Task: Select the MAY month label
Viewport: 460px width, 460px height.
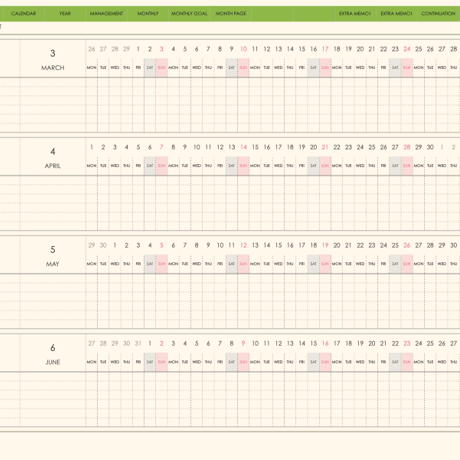Action: point(53,264)
